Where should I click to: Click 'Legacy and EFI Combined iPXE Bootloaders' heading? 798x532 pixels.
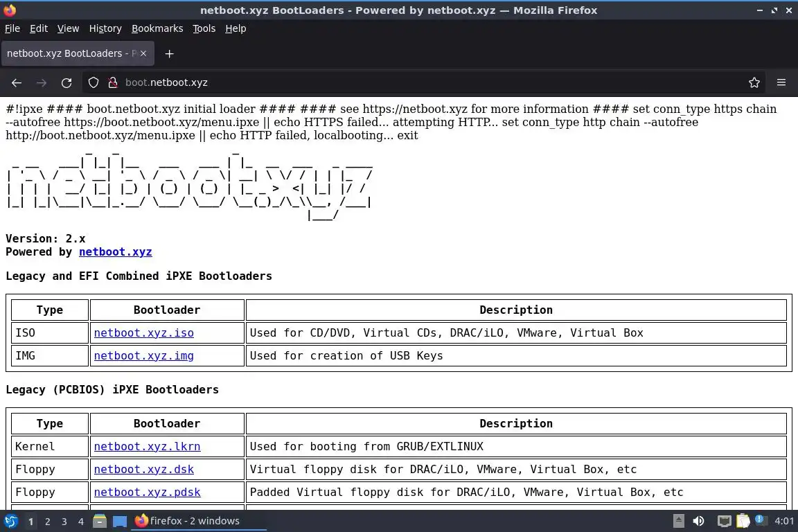point(139,276)
